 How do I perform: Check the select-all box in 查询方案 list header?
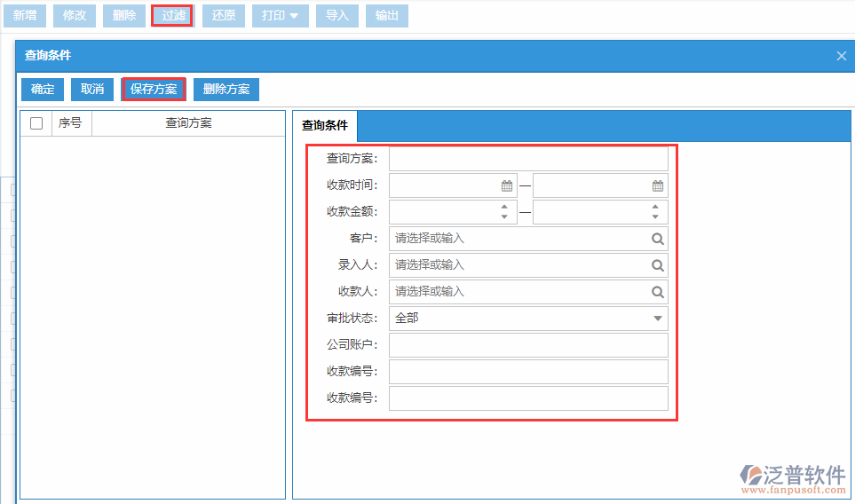point(36,123)
